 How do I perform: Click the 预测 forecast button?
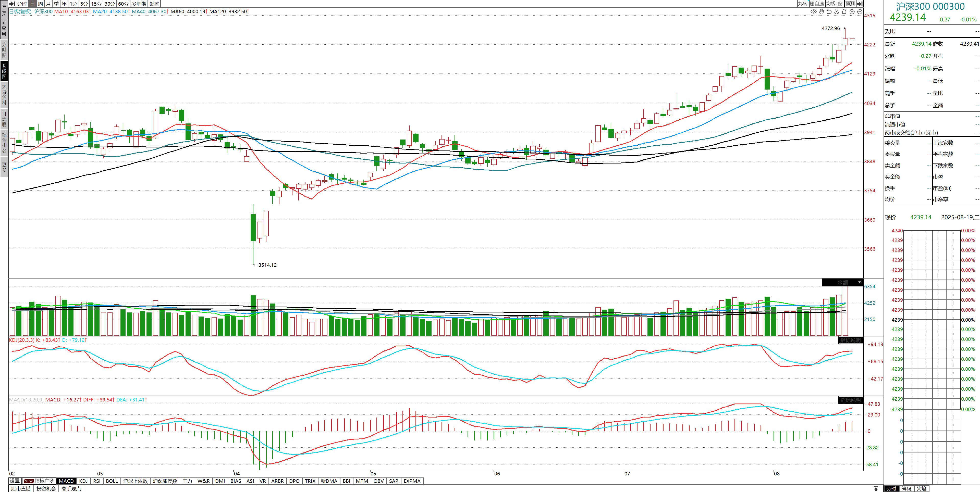[x=850, y=3]
